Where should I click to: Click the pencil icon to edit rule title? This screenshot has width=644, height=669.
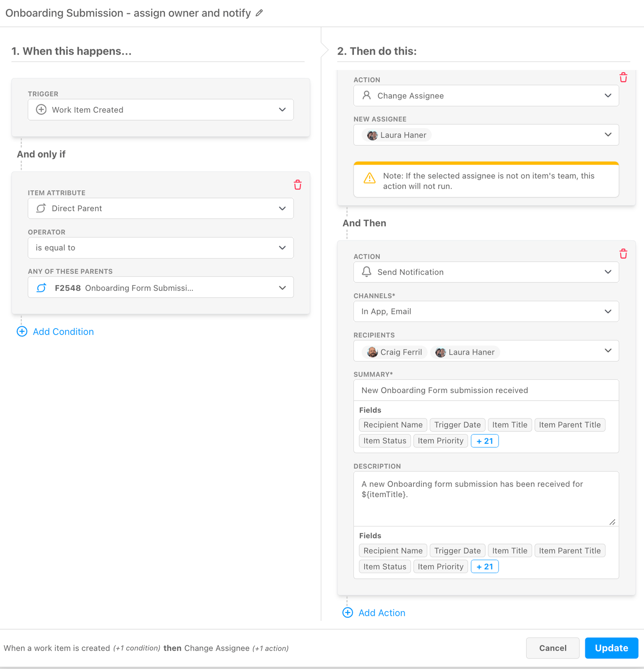(260, 13)
